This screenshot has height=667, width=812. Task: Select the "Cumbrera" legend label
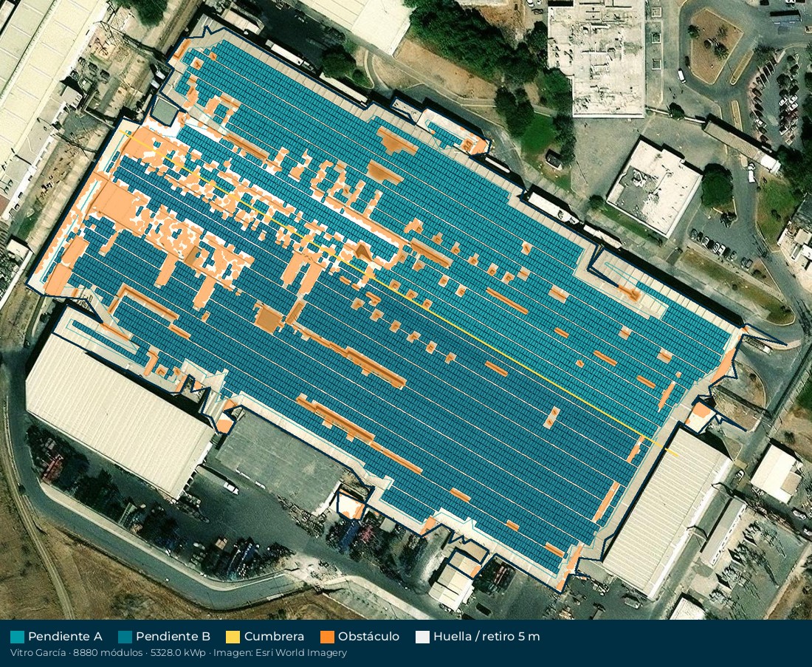point(275,637)
